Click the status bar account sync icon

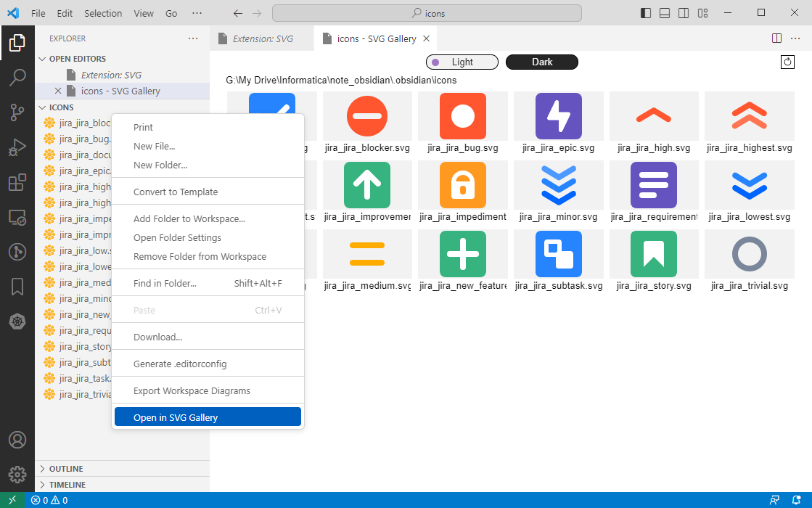pos(774,500)
